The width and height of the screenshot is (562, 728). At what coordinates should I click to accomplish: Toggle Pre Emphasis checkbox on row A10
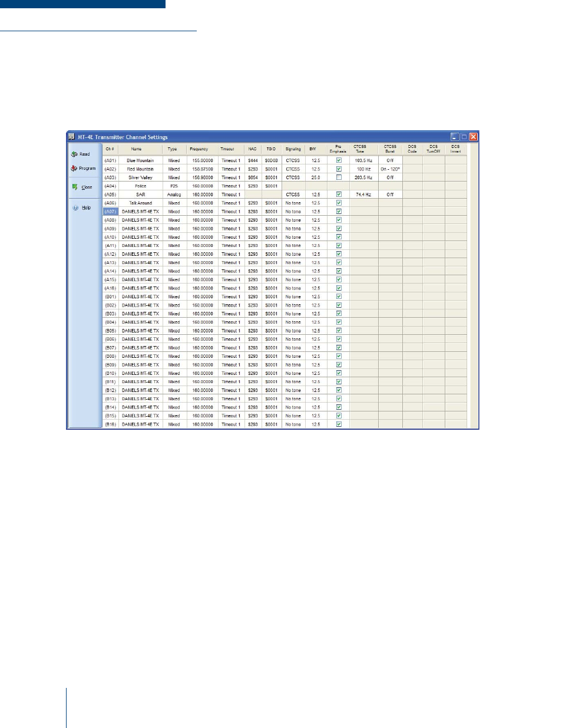click(339, 237)
